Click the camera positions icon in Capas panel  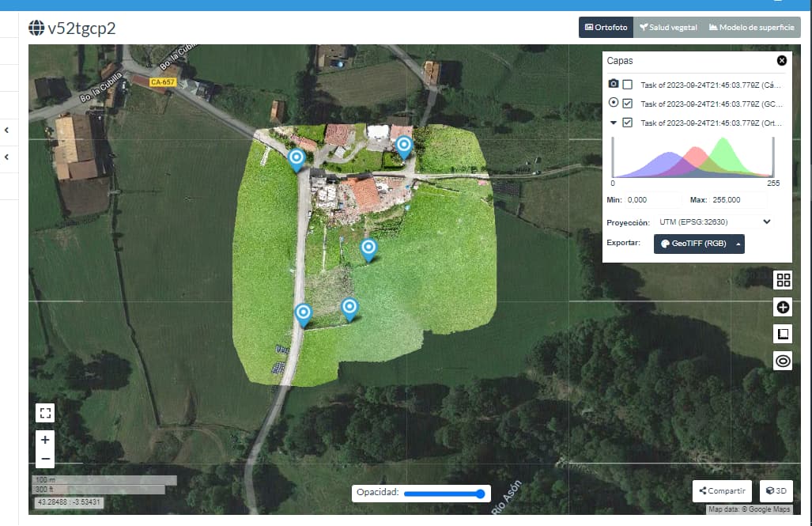[x=614, y=82]
